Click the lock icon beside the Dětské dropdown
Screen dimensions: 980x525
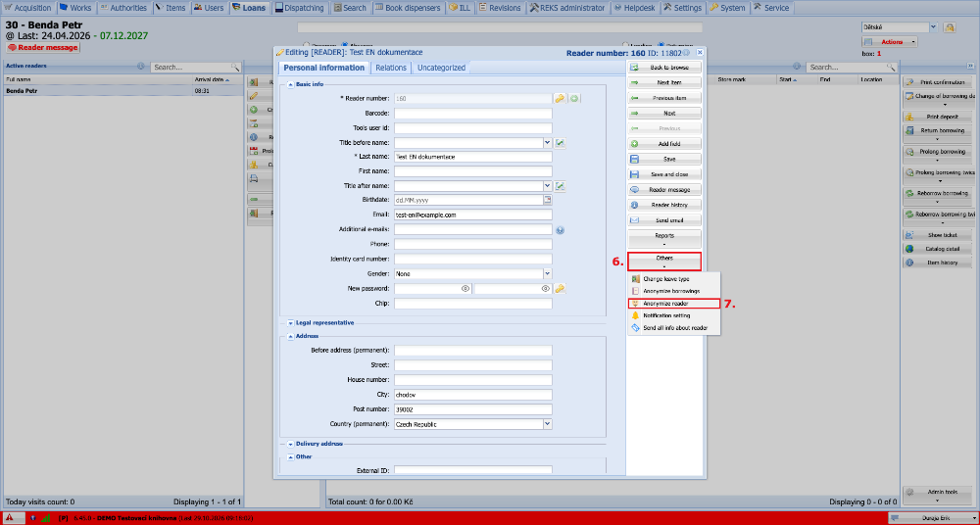[949, 27]
